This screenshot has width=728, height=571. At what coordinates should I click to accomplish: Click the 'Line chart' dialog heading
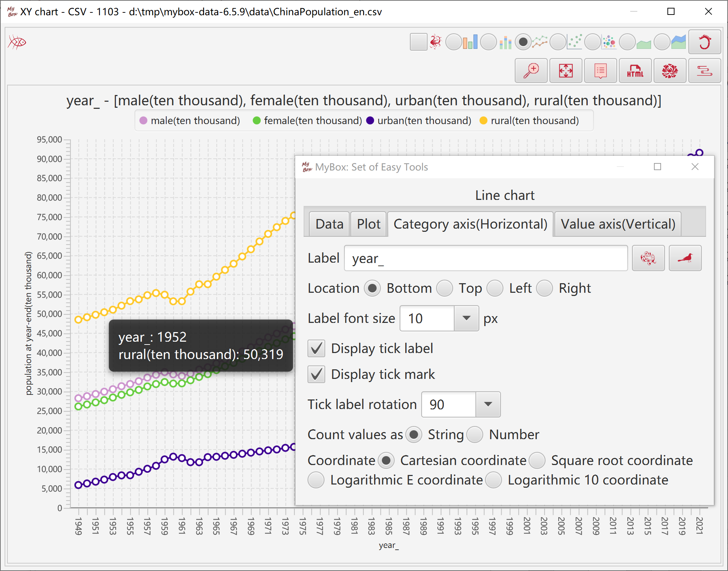pyautogui.click(x=505, y=195)
